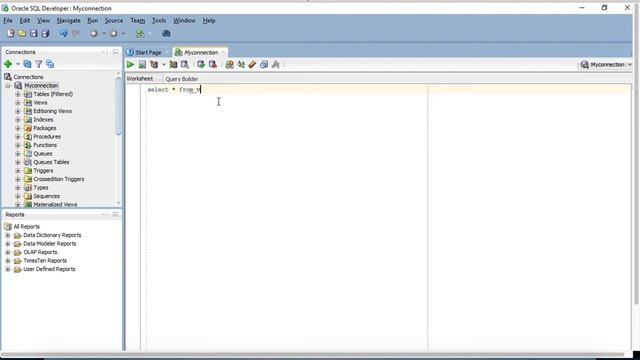Select Packages in connections tree

click(x=44, y=128)
